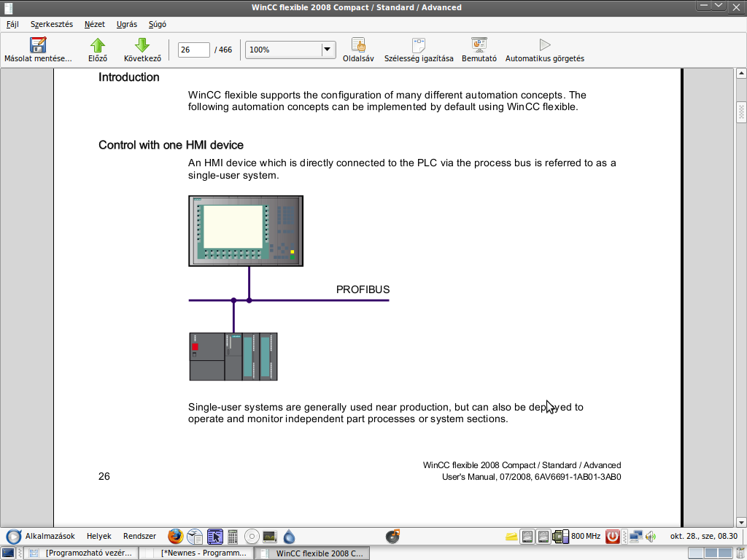
Task: Open the Helyek places menu
Action: point(98,536)
